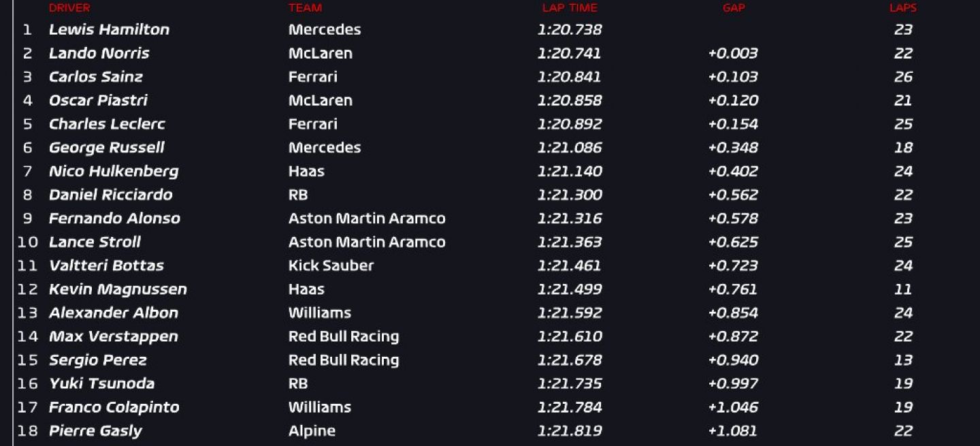Viewport: 980px width, 446px height.
Task: Click the LAPS column header
Action: click(x=903, y=8)
